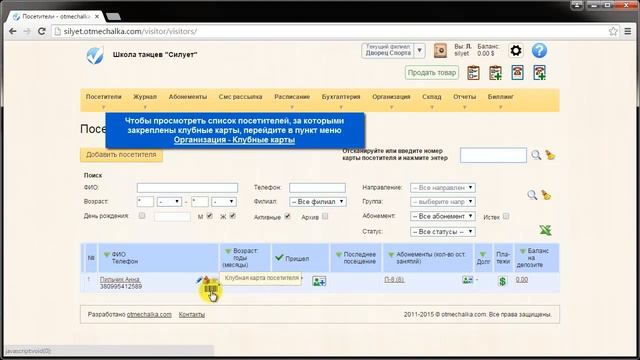640x360 pixels.
Task: Click subscription card icon beside П-8 (8)
Action: [467, 280]
